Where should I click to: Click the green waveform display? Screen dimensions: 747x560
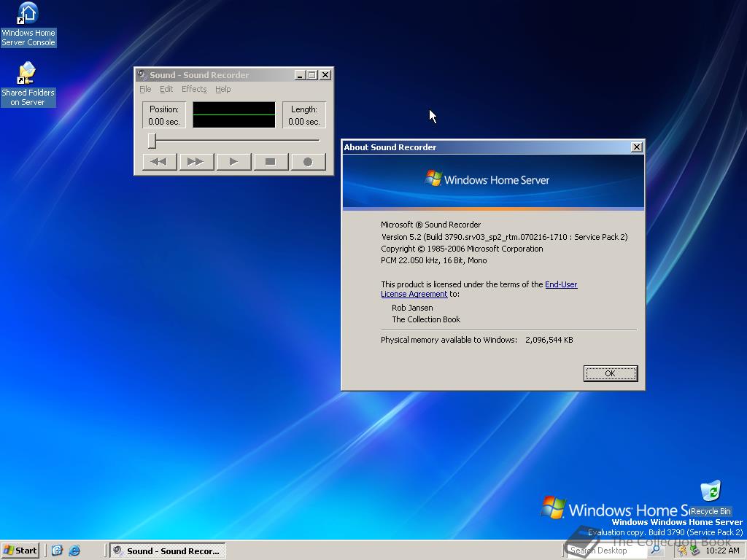pyautogui.click(x=234, y=114)
